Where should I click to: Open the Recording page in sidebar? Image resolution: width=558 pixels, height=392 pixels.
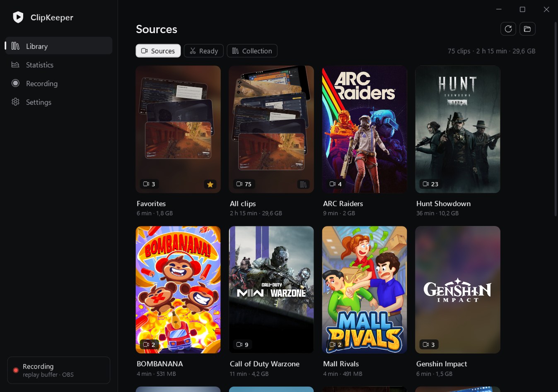[59, 83]
